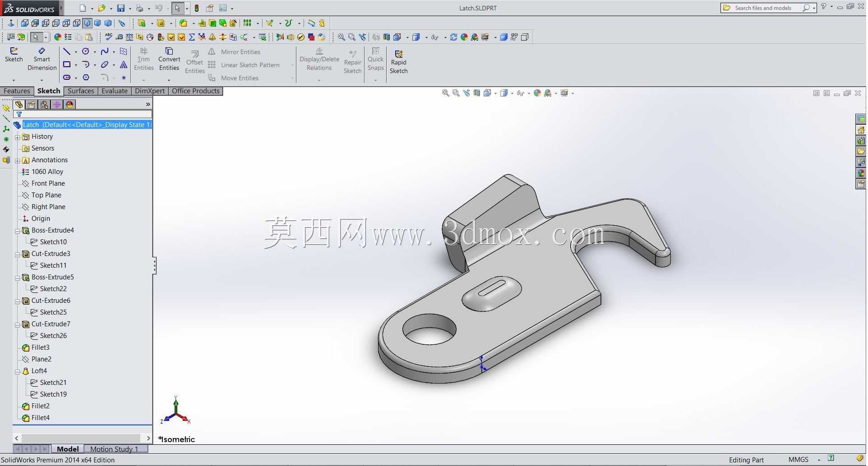Screen dimensions: 868x466
Task: Click the Zoom to Fit icon in viewport
Action: point(445,93)
